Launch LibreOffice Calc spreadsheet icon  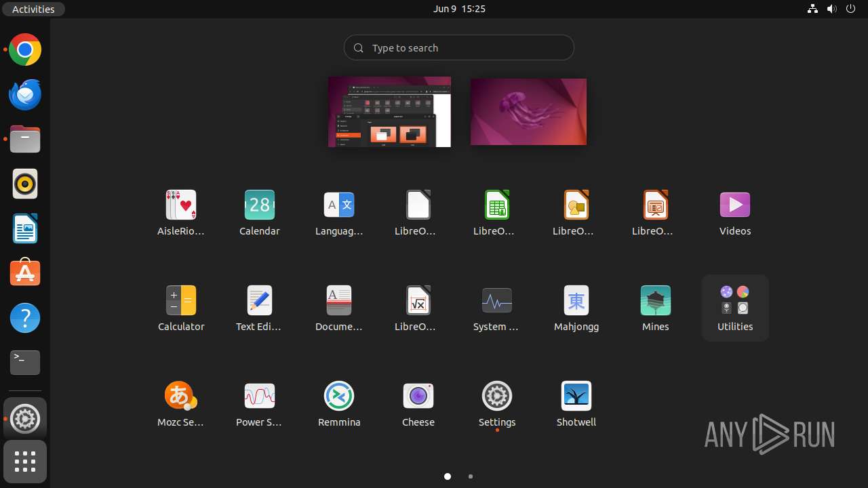497,213
